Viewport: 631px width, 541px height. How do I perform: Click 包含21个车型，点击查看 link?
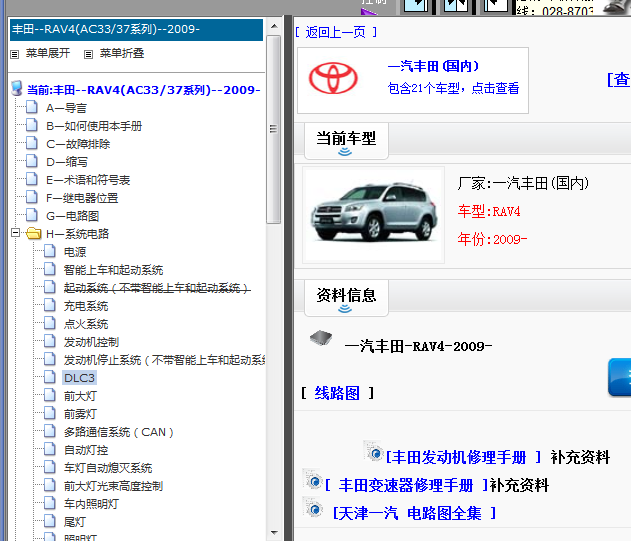click(x=453, y=88)
